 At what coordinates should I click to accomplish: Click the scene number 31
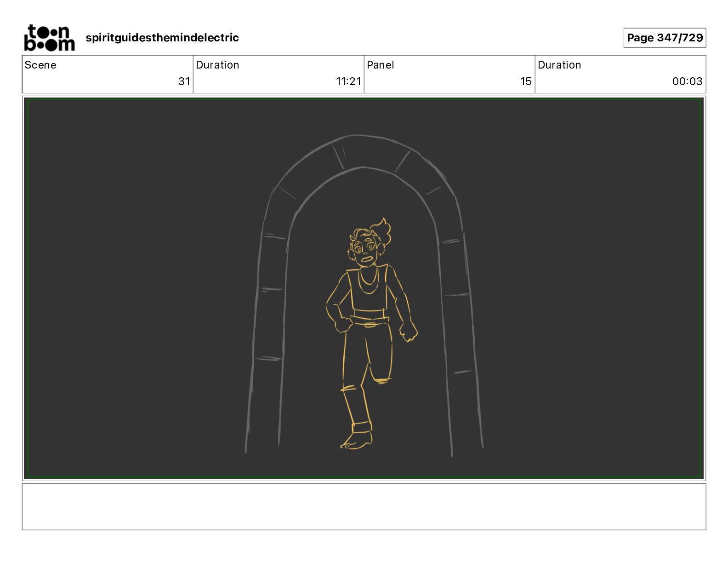[184, 81]
